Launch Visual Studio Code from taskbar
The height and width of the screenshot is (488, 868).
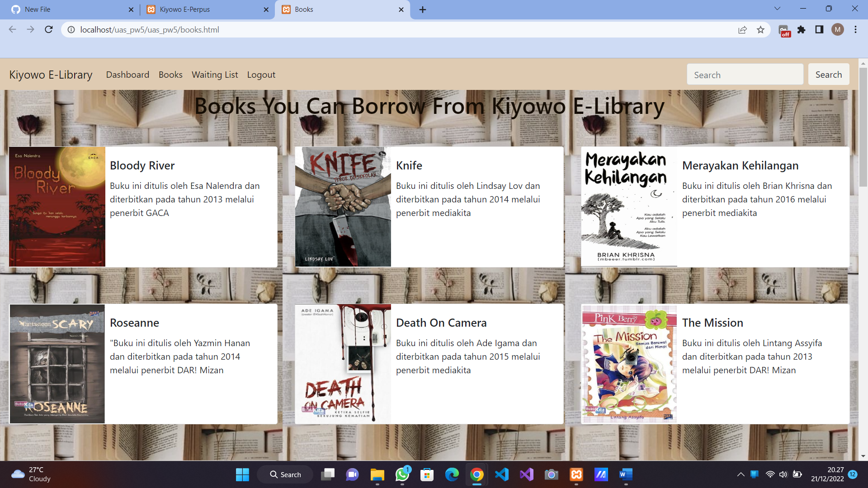(x=502, y=474)
